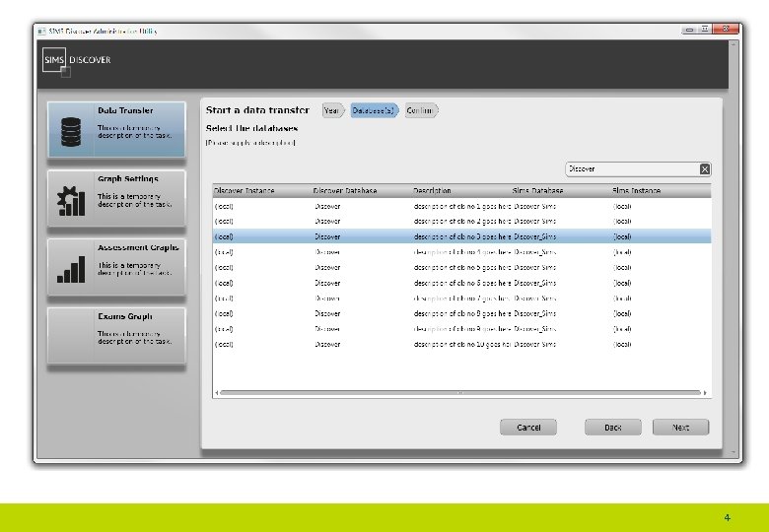Click the Cancel button
Screen dimensions: 769x532
coord(528,428)
